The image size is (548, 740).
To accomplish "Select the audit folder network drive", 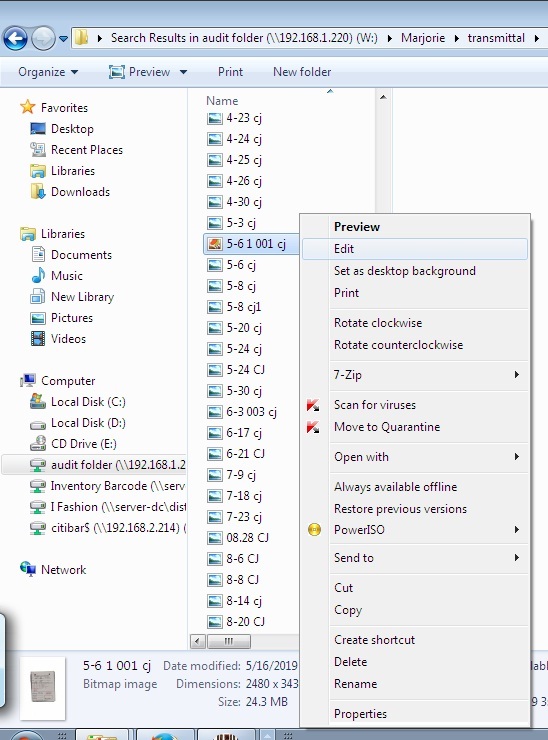I will [x=94, y=465].
